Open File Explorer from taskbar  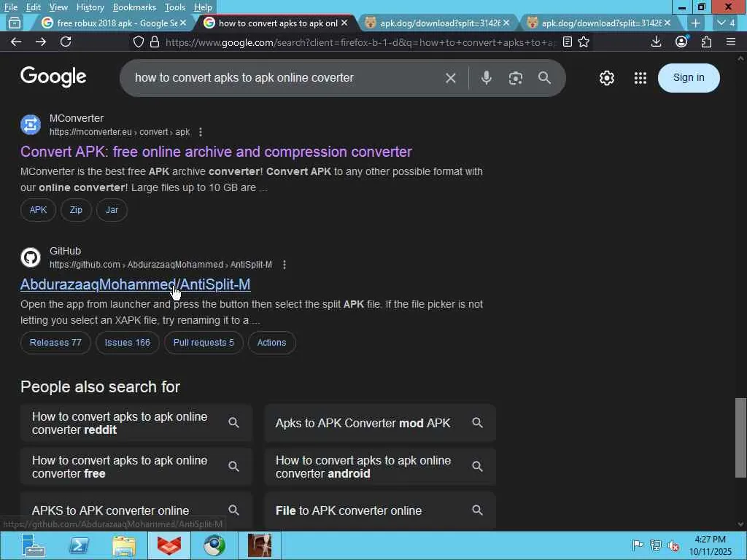tap(124, 545)
